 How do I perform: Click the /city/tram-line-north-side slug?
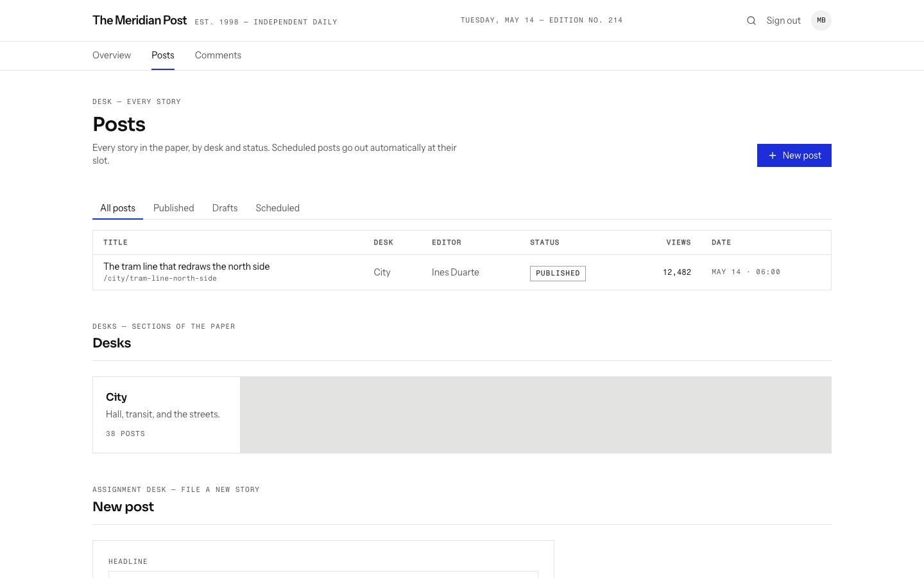(160, 279)
